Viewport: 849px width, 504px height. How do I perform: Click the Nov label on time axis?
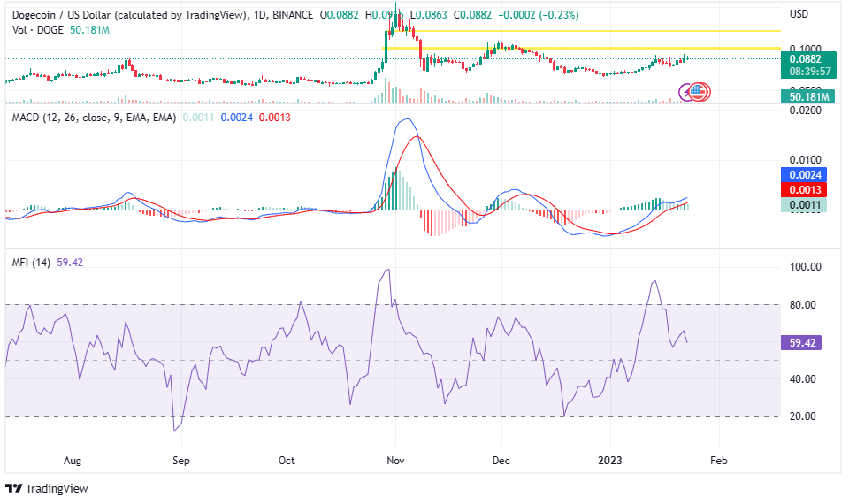395,461
